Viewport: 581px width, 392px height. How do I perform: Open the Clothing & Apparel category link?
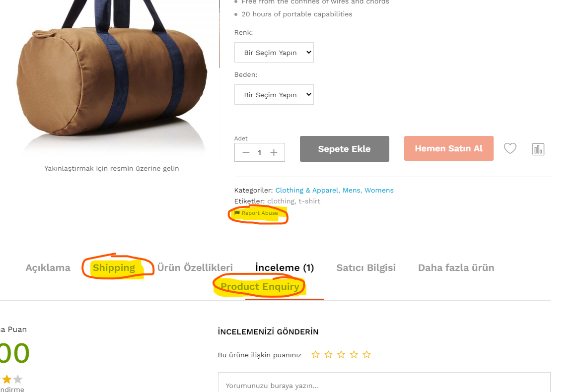[x=307, y=190]
